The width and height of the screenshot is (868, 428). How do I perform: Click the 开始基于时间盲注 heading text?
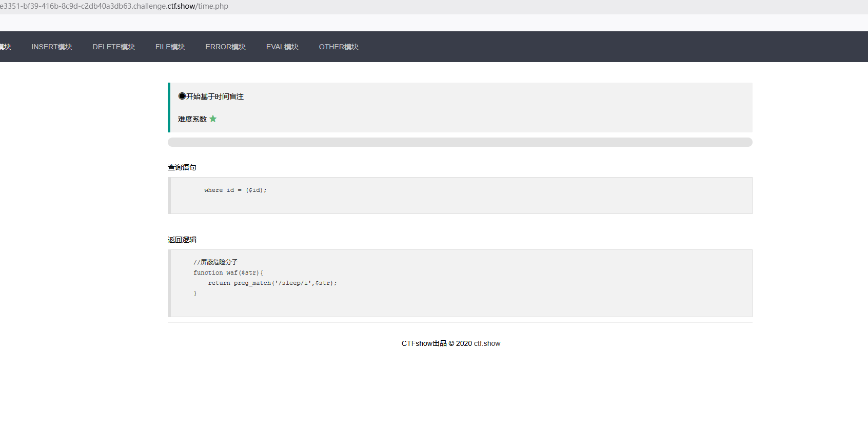tap(215, 96)
